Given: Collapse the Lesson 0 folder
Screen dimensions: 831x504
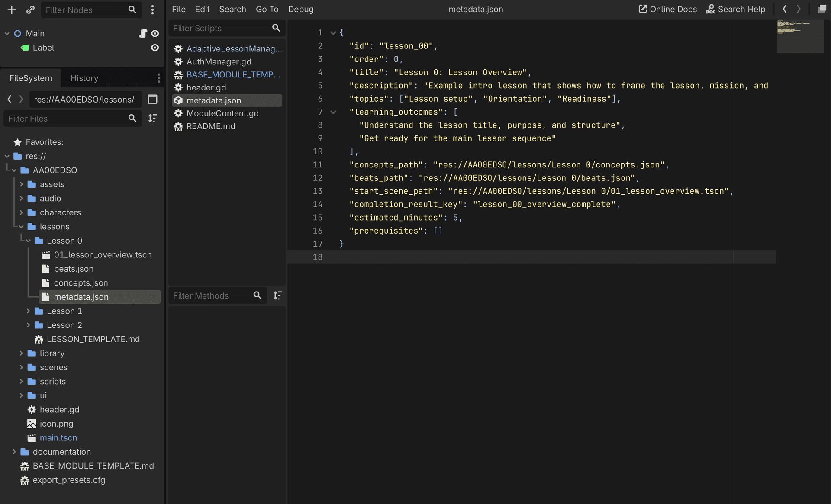Looking at the screenshot, I should pos(29,241).
